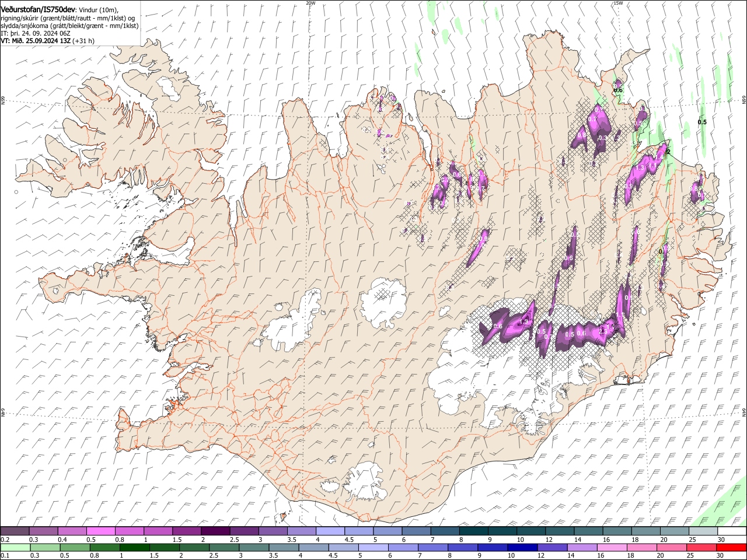
Task: Click the dark teal top-row swatch between 8 and 9
Action: pyautogui.click(x=474, y=531)
